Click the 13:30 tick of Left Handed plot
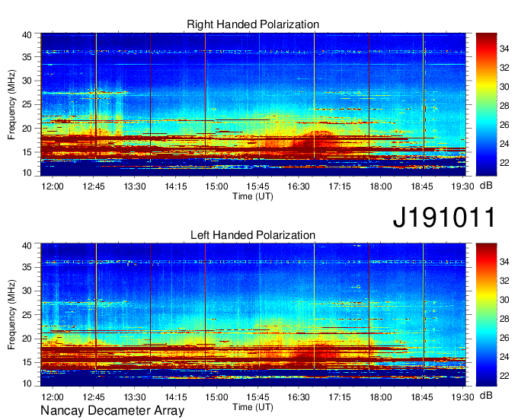 (x=135, y=397)
